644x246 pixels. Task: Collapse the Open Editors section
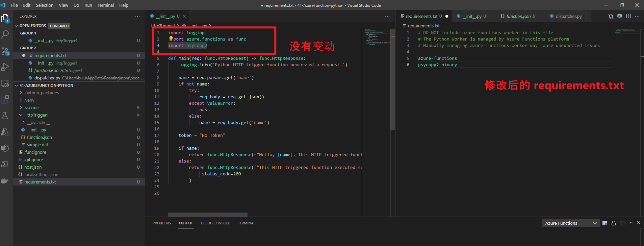(32, 26)
